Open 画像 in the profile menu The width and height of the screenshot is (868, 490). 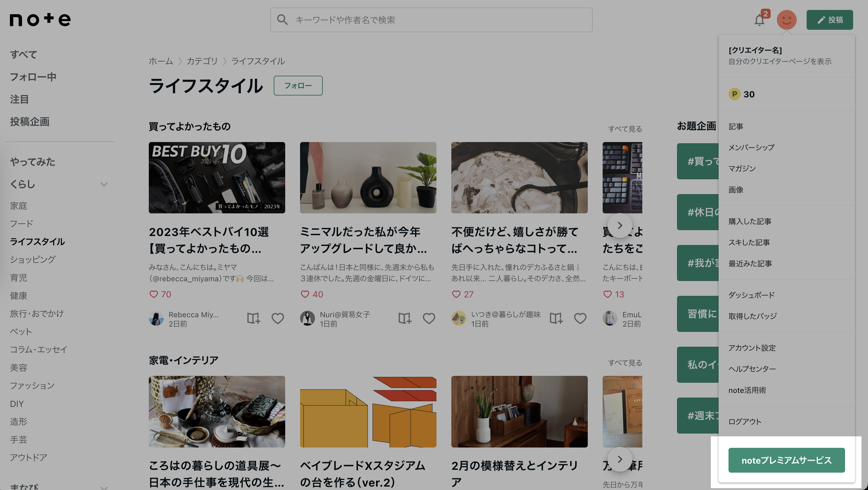pyautogui.click(x=736, y=190)
